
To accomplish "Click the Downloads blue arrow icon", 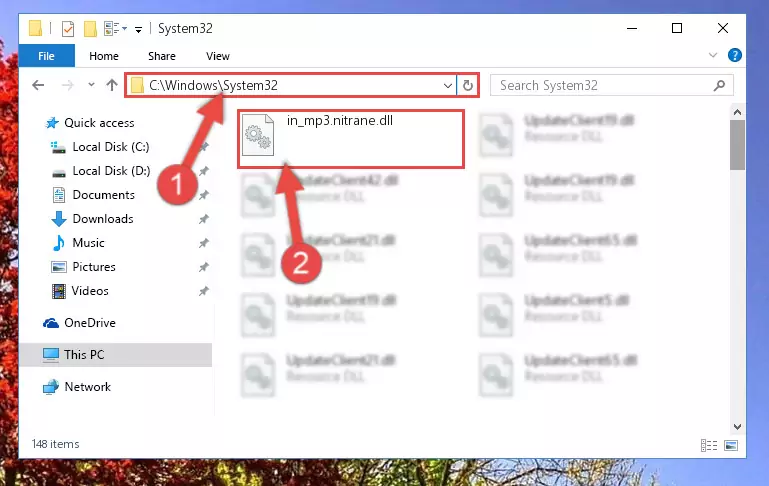I will tap(59, 219).
